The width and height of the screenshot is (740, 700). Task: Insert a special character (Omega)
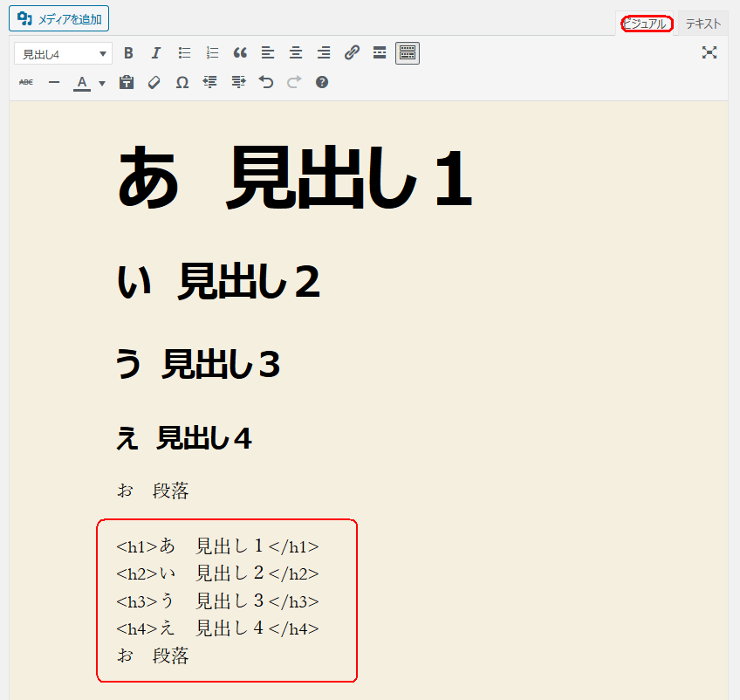tap(182, 83)
